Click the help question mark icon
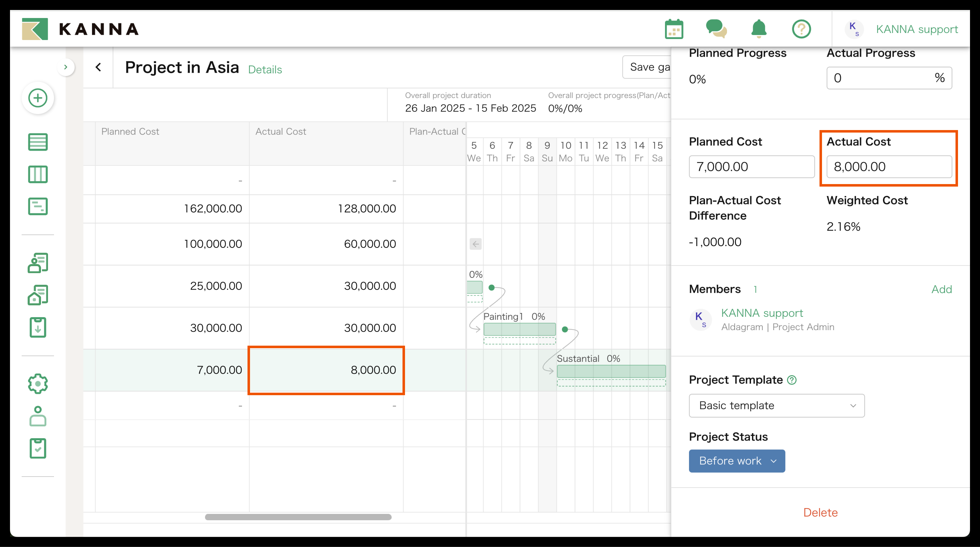980x547 pixels. click(801, 29)
